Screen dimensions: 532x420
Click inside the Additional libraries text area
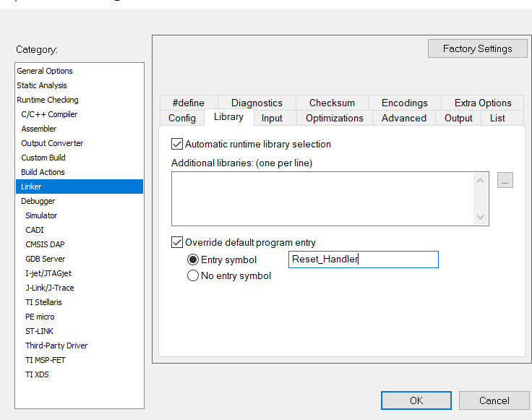point(322,199)
